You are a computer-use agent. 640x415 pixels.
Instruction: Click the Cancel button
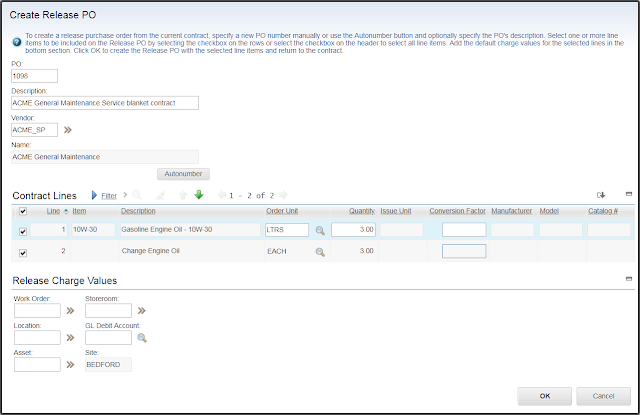603,396
